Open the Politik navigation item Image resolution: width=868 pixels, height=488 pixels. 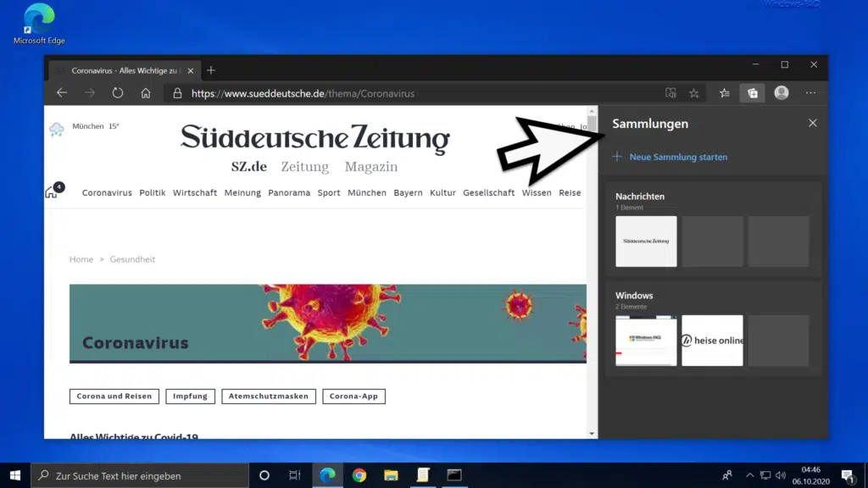pyautogui.click(x=153, y=192)
